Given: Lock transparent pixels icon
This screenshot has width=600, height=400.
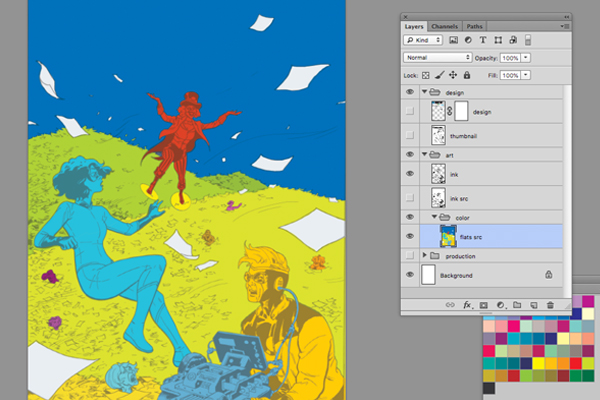Looking at the screenshot, I should tap(426, 75).
